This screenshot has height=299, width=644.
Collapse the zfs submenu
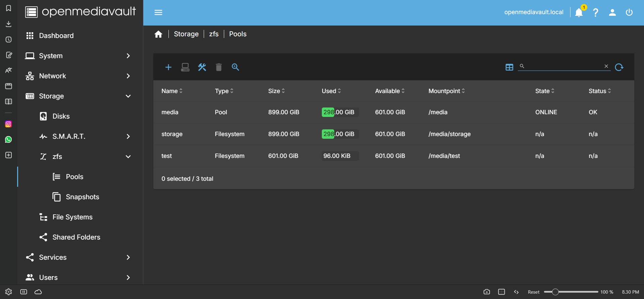tap(128, 157)
